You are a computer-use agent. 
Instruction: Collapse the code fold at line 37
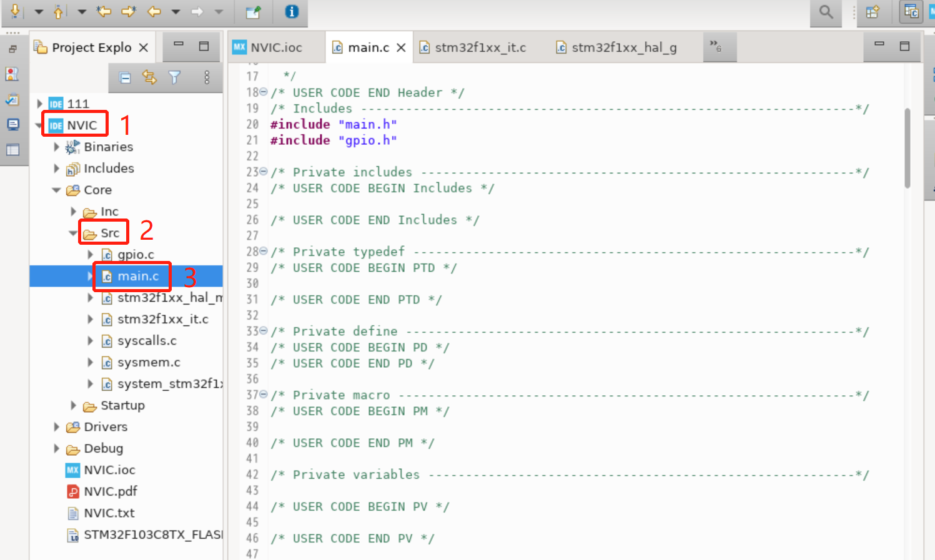click(264, 395)
